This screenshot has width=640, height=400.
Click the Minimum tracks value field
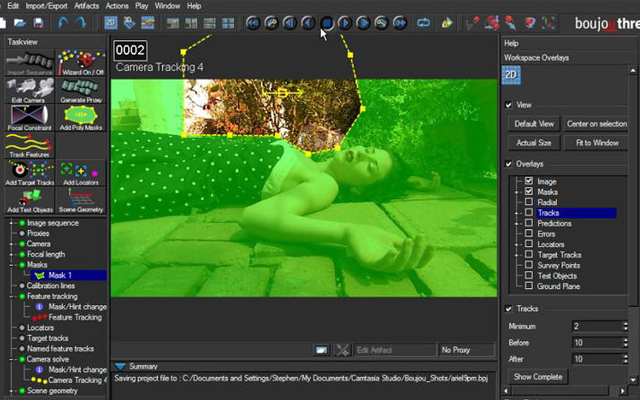[x=597, y=326]
